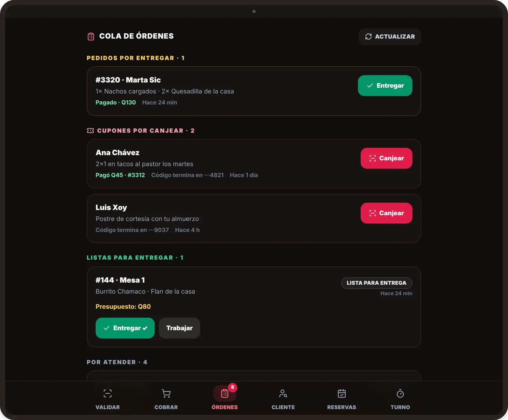Click the Código termina en ···4821 text
Image resolution: width=508 pixels, height=420 pixels.
(187, 175)
